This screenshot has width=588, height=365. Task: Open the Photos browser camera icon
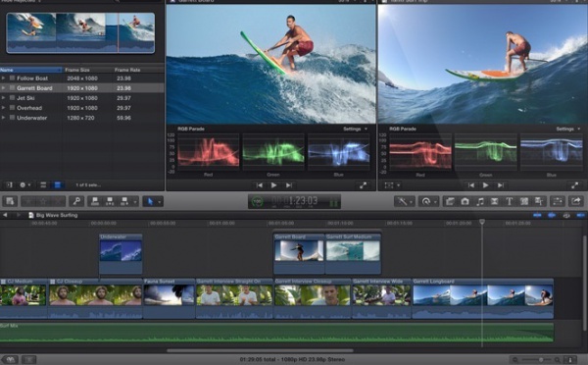coord(465,202)
